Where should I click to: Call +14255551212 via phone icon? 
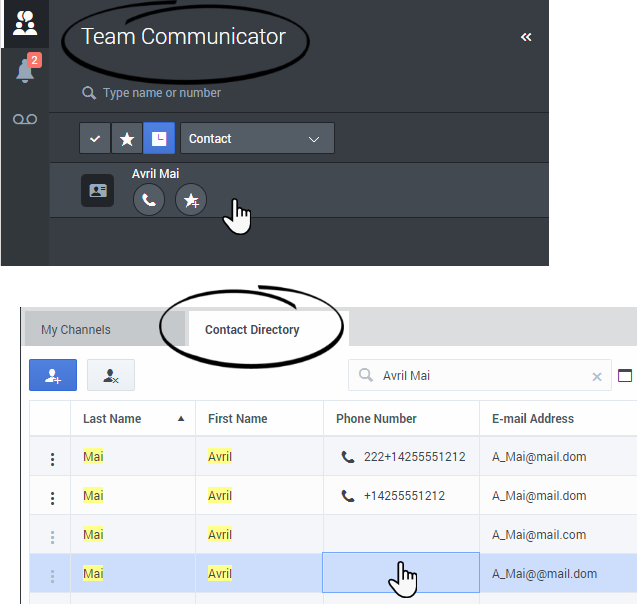(347, 496)
